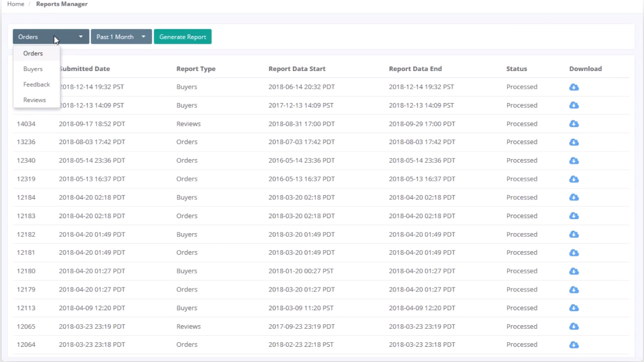Viewport: 644px width, 362px height.
Task: Select report ID 12182
Action: 26,234
